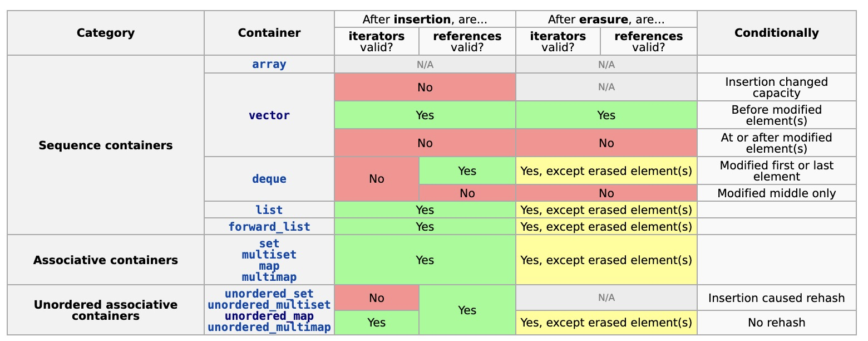Open the unordered_map container link

(x=269, y=316)
